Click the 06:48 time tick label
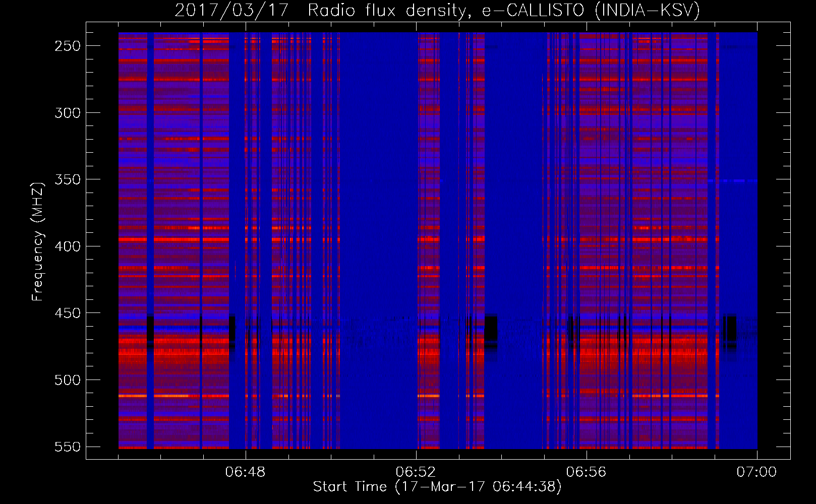816x504 pixels. (x=245, y=472)
